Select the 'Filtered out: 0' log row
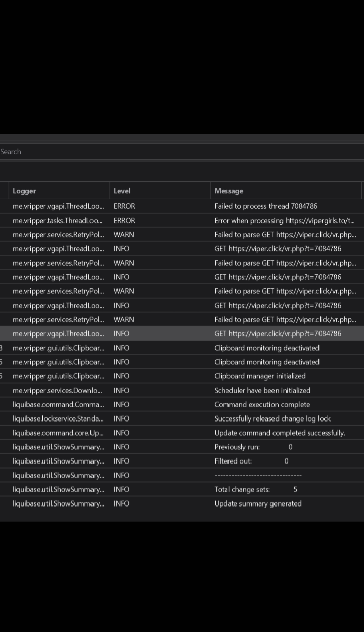 [x=251, y=461]
